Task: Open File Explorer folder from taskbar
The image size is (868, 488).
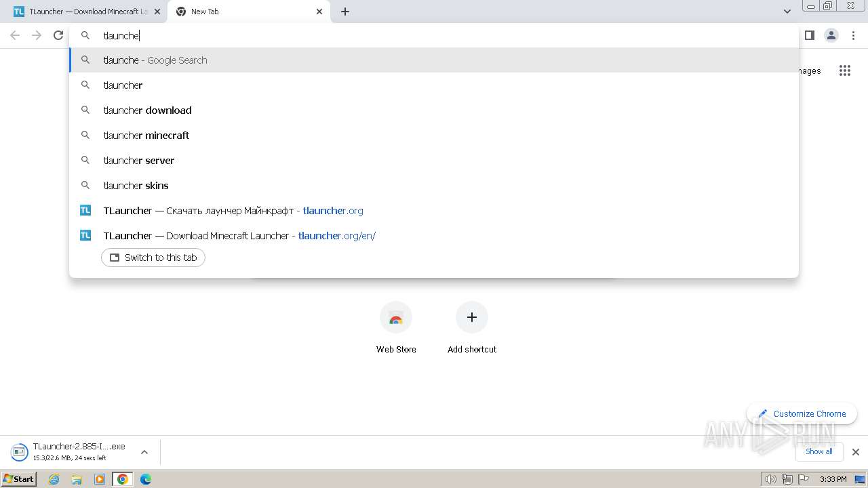Action: point(77,479)
